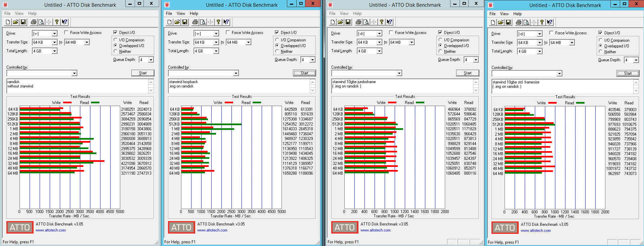644x246 pixels.
Task: Click New icon in starwind loopback window
Action: pos(169,22)
